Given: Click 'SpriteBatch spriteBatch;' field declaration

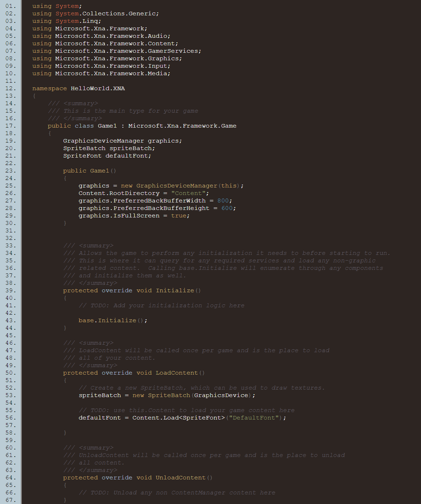Looking at the screenshot, I should 109,148.
